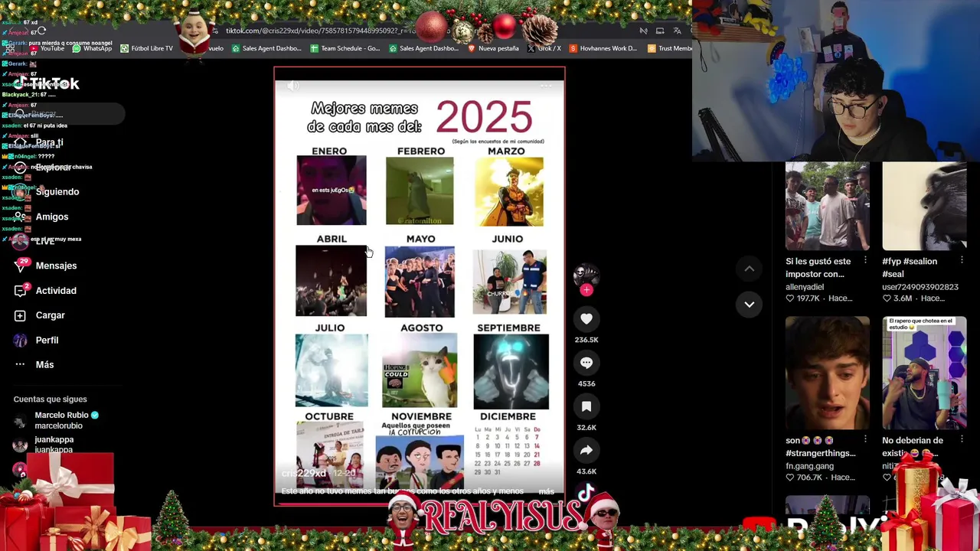Click the comment count 4536
This screenshot has width=980, height=551.
click(586, 383)
